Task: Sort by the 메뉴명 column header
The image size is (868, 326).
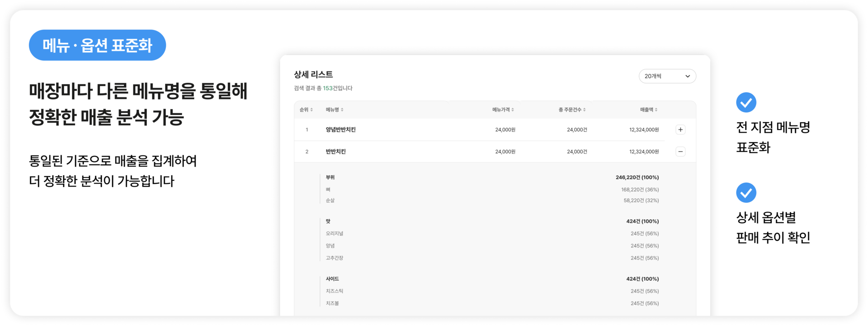Action: (335, 110)
